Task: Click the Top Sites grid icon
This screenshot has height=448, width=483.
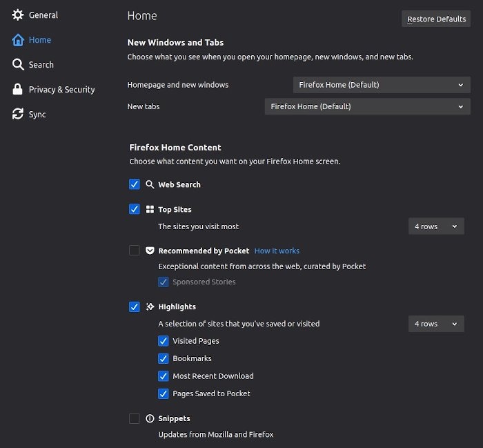Action: [x=150, y=209]
